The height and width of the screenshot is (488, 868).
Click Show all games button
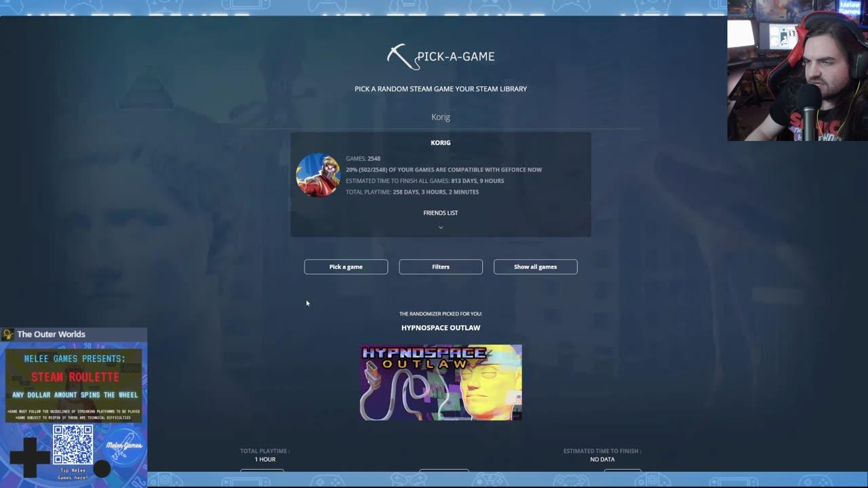pyautogui.click(x=536, y=266)
